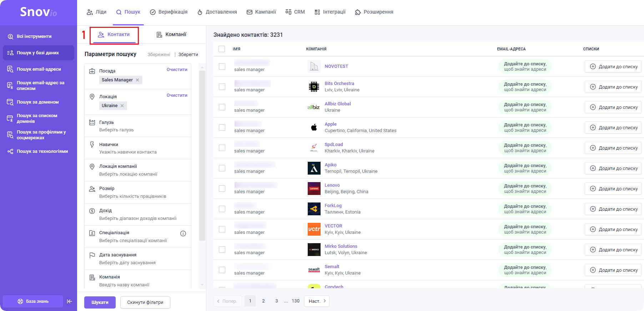This screenshot has height=311, width=644.
Task: Open the Збережені saved searches list
Action: pyautogui.click(x=159, y=55)
